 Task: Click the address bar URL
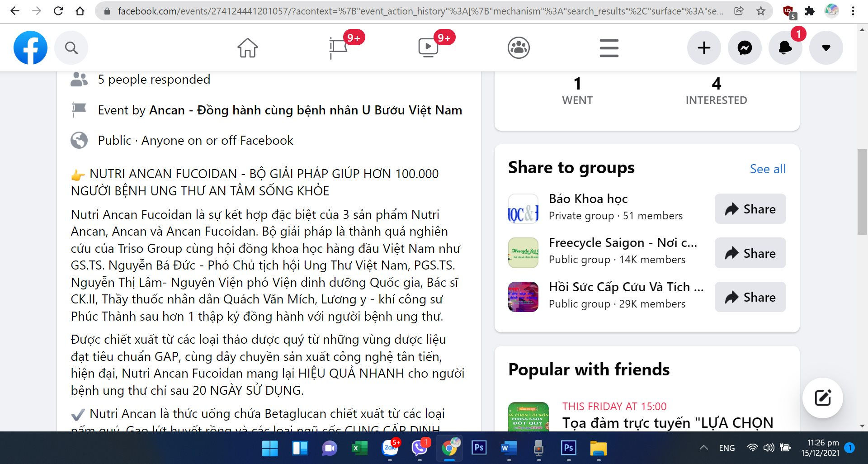(420, 11)
